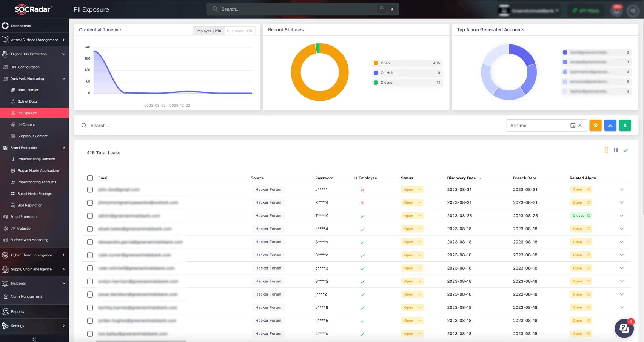This screenshot has height=342, width=644.
Task: Check the row with password X****4
Action: (x=90, y=203)
